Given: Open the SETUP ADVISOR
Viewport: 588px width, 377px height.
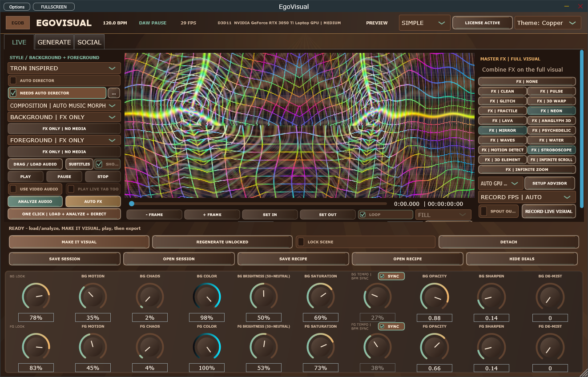Looking at the screenshot, I should (550, 183).
